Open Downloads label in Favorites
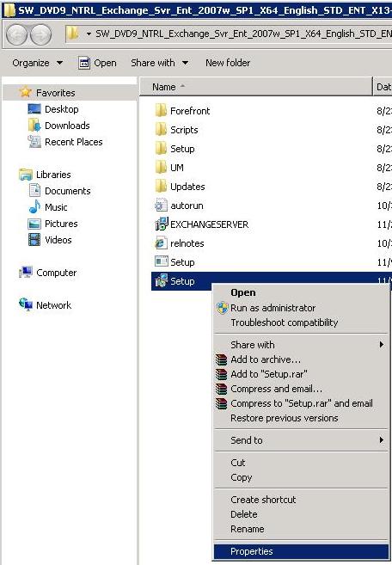Viewport: 392px width, 565px height. [67, 126]
